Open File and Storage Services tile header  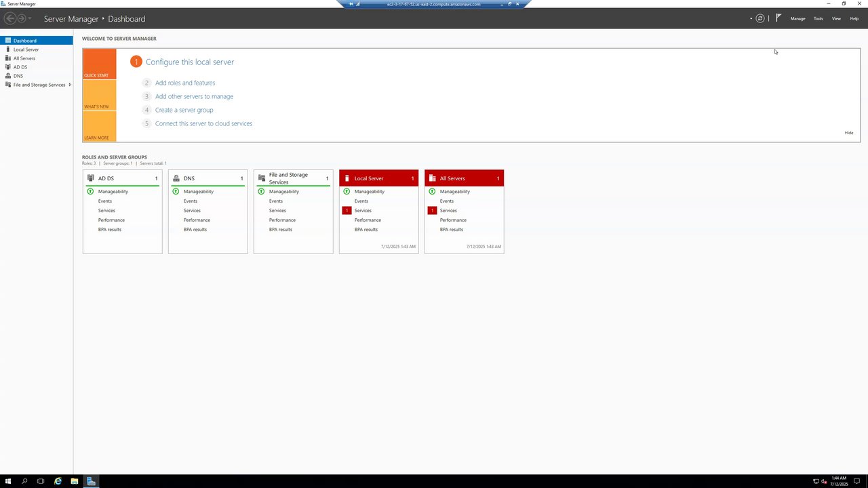tap(294, 178)
